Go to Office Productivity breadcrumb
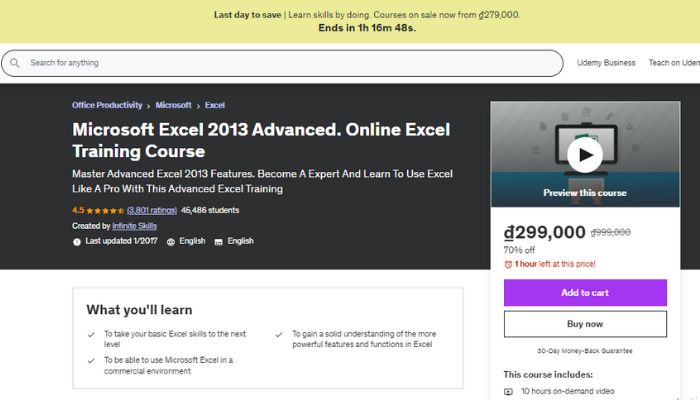 click(107, 105)
